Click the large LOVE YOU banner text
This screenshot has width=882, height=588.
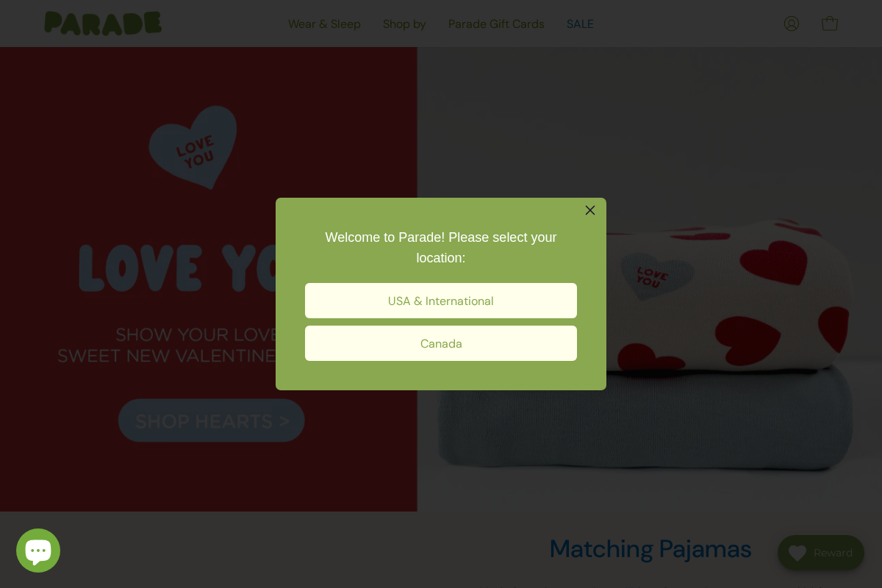coord(177,268)
